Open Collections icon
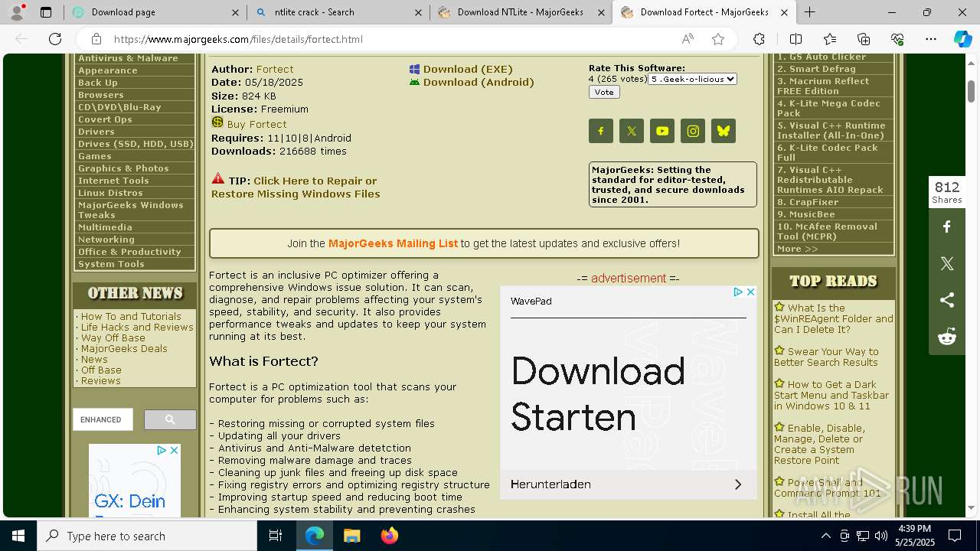 tap(864, 39)
